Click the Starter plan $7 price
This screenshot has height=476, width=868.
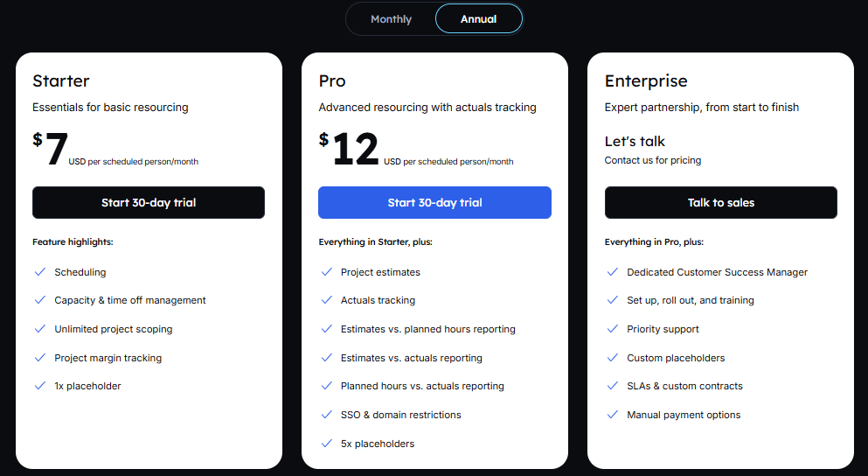(54, 150)
